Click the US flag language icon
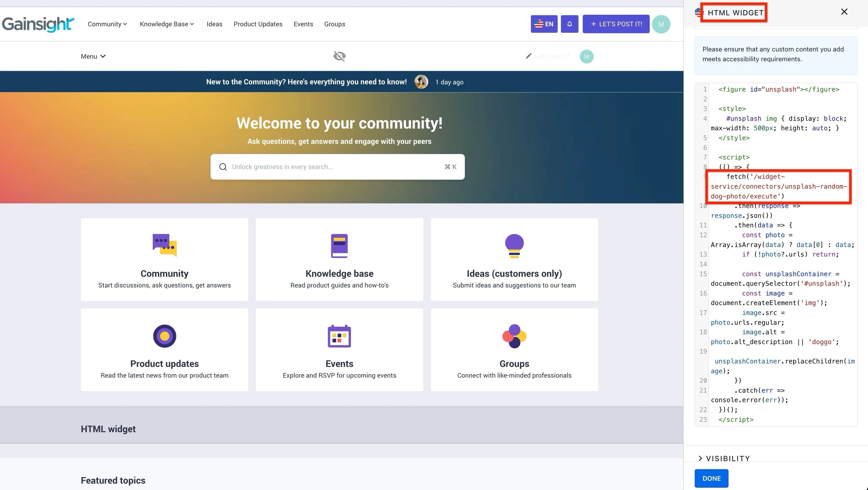 [x=539, y=24]
